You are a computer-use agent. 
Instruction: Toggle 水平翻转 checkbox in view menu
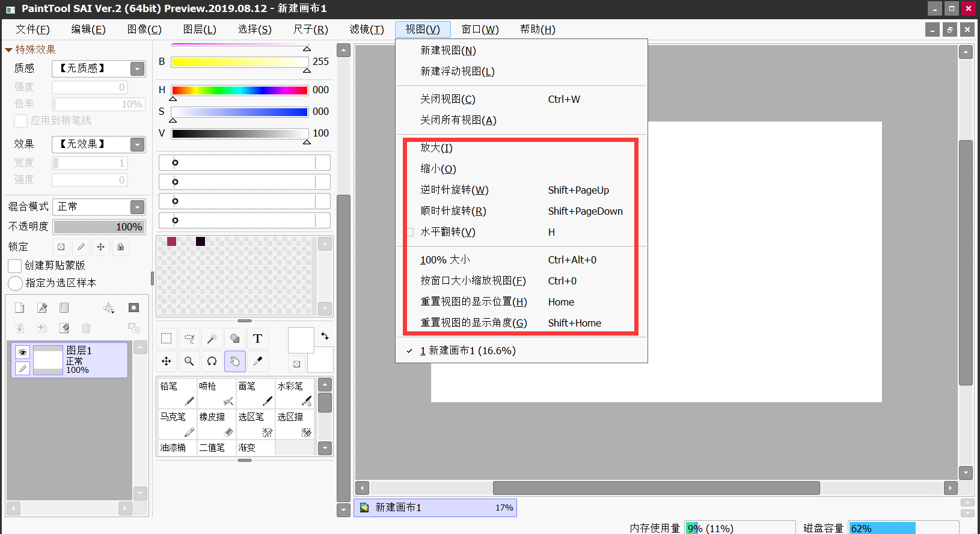point(411,232)
